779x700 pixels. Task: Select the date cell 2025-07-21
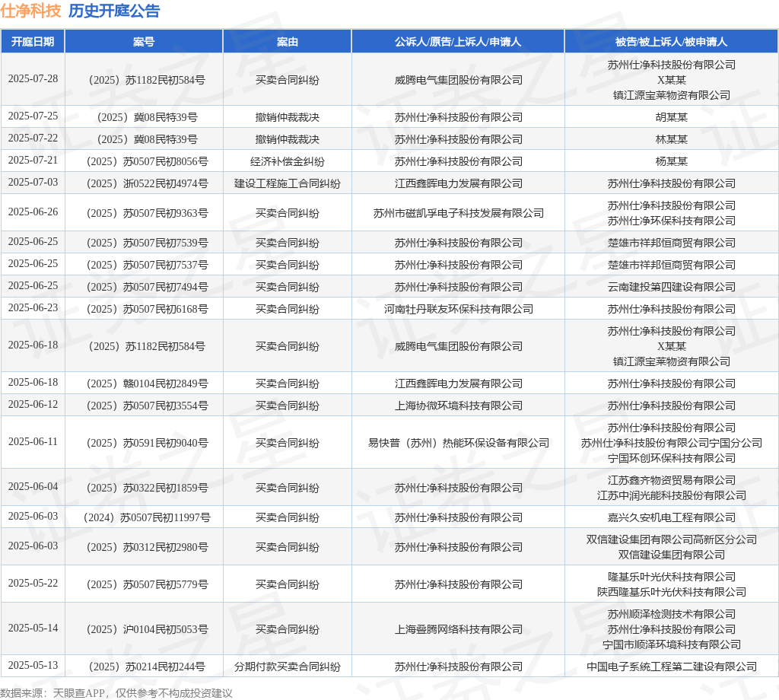(33, 161)
